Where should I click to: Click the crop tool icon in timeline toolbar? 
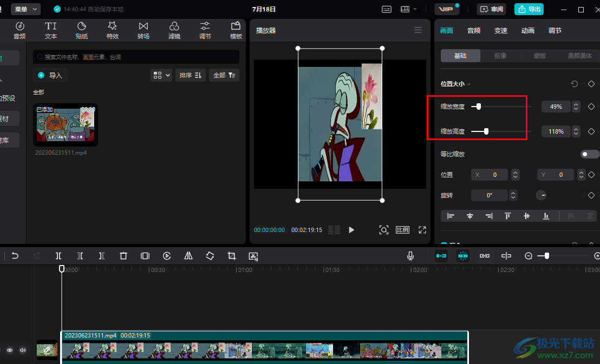click(232, 256)
